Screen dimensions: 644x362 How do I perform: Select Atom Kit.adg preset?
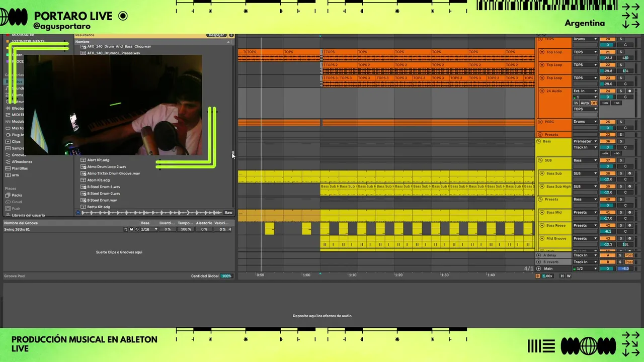(x=98, y=180)
